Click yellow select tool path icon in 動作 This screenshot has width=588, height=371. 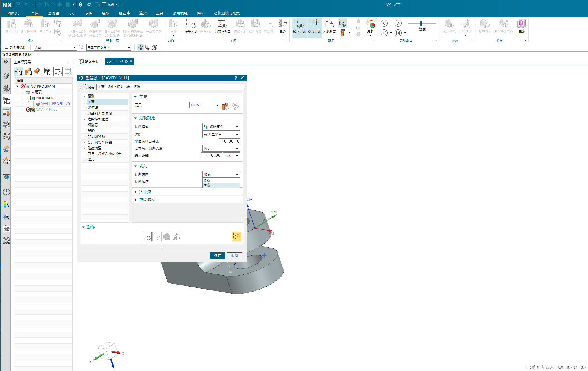click(x=236, y=236)
